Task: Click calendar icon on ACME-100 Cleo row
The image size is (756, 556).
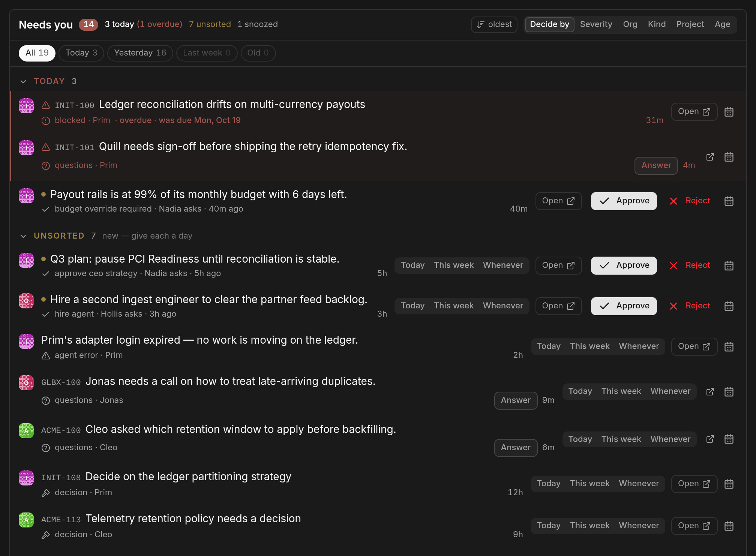Action: pos(729,439)
